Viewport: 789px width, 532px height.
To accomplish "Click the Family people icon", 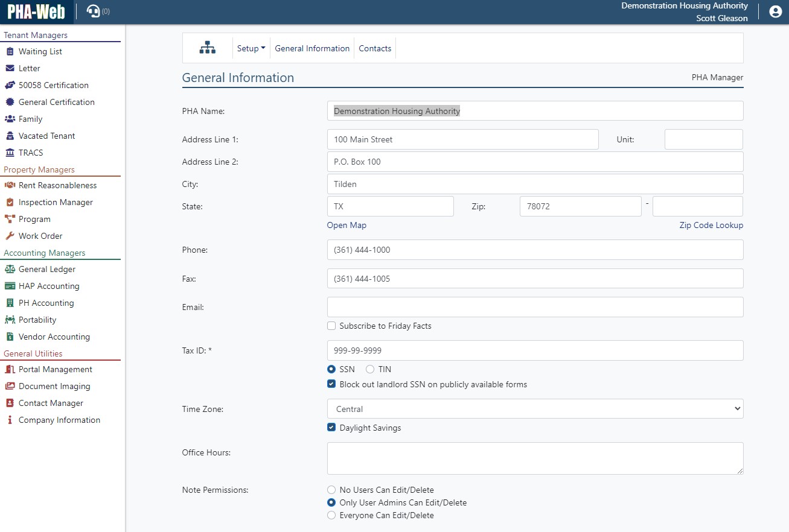I will 10,119.
